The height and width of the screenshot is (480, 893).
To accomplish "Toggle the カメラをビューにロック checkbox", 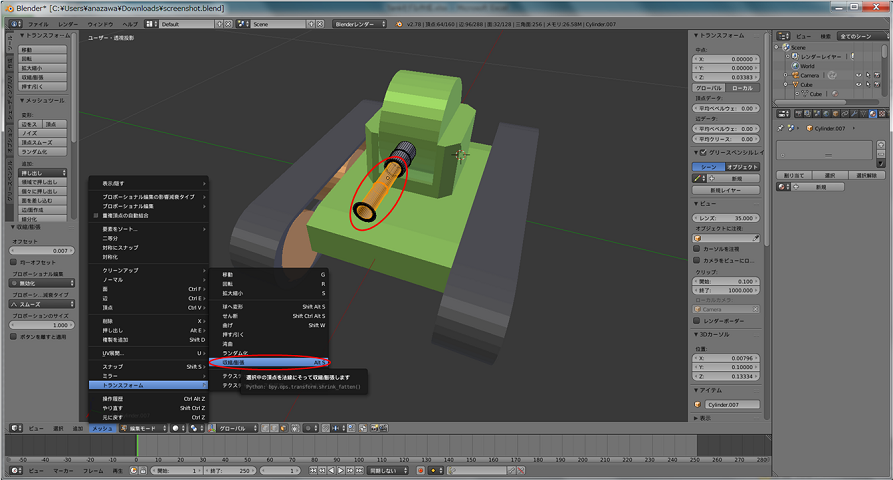I will [697, 260].
